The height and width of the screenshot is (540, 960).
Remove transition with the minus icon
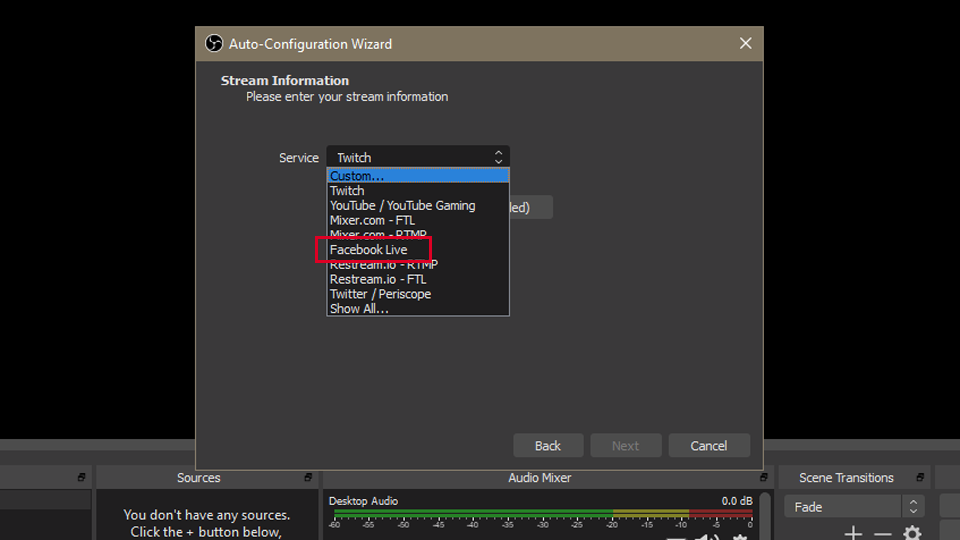point(882,534)
